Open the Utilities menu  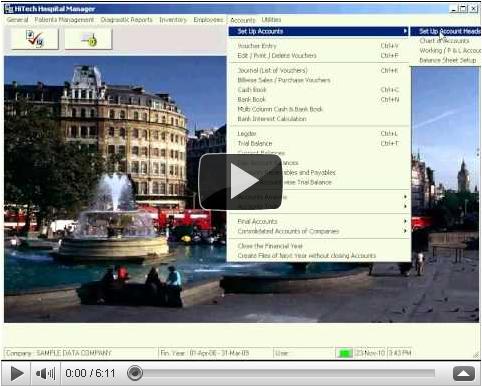[271, 20]
